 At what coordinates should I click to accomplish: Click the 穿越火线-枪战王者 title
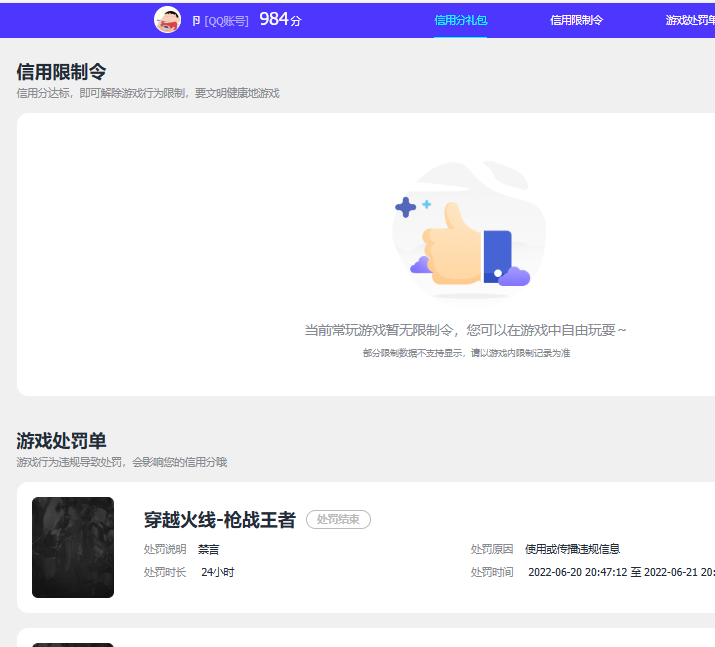point(220,520)
